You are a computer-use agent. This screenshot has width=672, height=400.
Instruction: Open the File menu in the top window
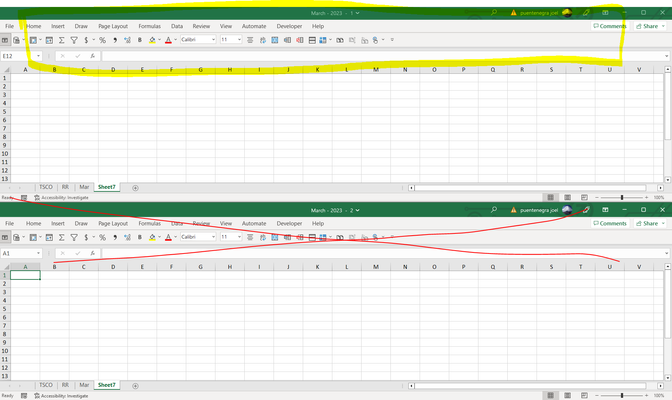tap(9, 26)
